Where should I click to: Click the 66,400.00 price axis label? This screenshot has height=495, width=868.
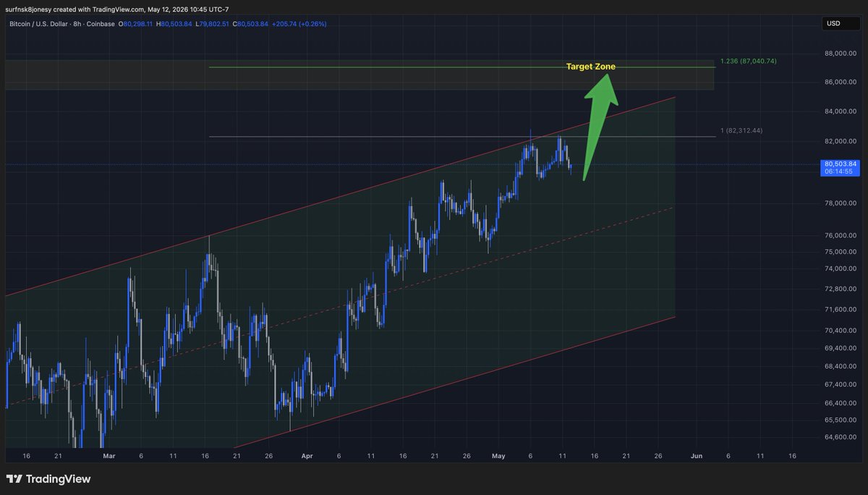[839, 402]
